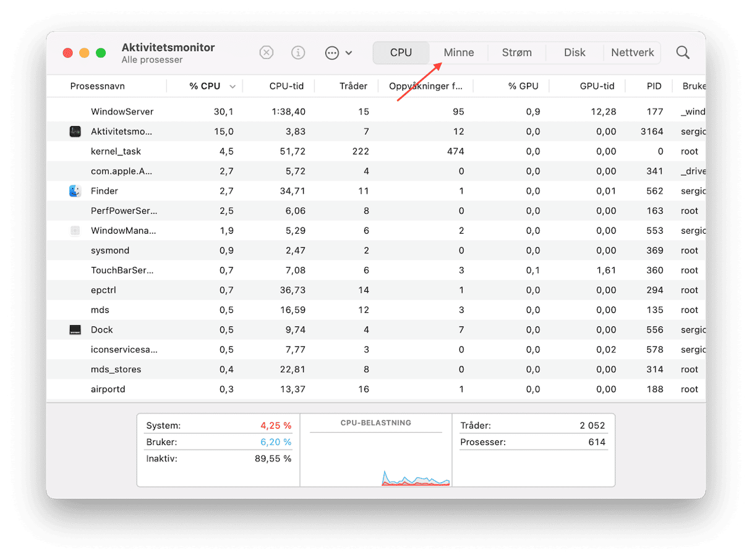Open the process info (i) icon
The height and width of the screenshot is (560, 752).
298,53
